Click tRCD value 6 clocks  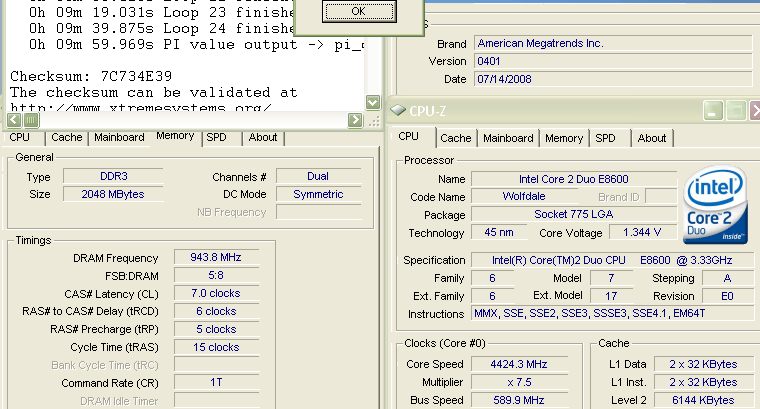tap(216, 311)
